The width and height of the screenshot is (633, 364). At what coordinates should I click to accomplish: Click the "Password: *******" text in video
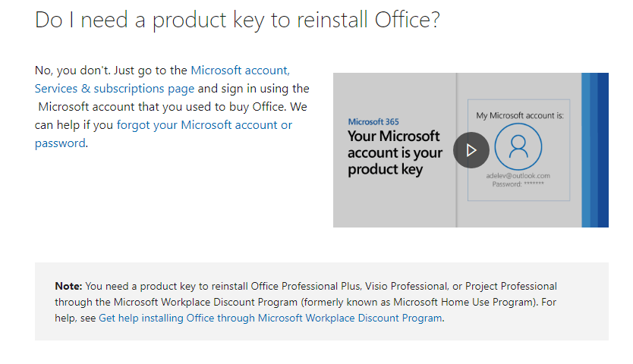tap(518, 184)
